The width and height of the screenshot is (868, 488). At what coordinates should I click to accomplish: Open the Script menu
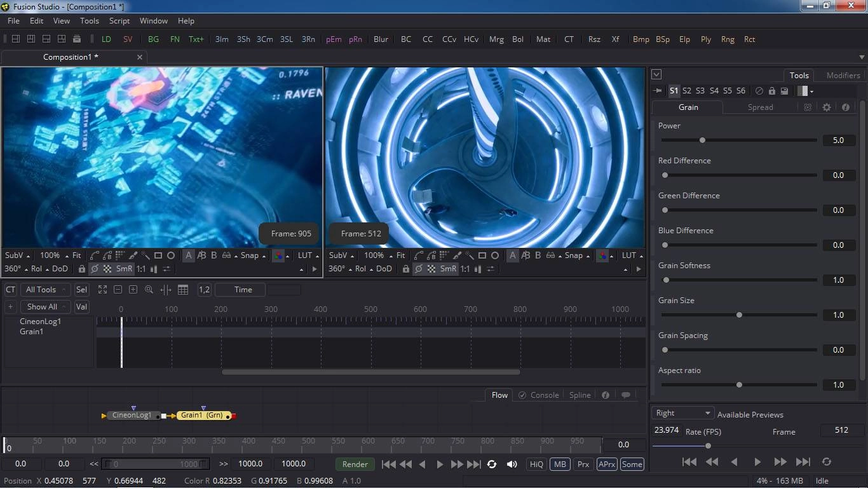coord(119,21)
